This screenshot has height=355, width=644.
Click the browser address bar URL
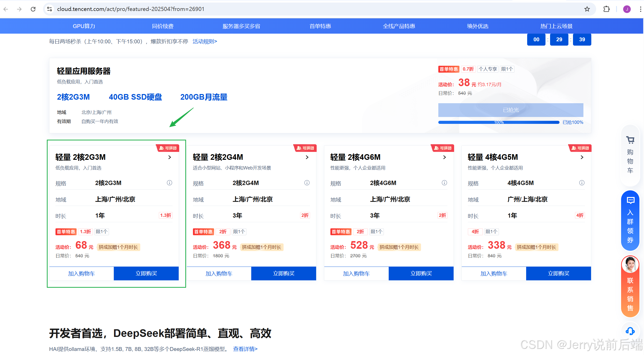131,9
